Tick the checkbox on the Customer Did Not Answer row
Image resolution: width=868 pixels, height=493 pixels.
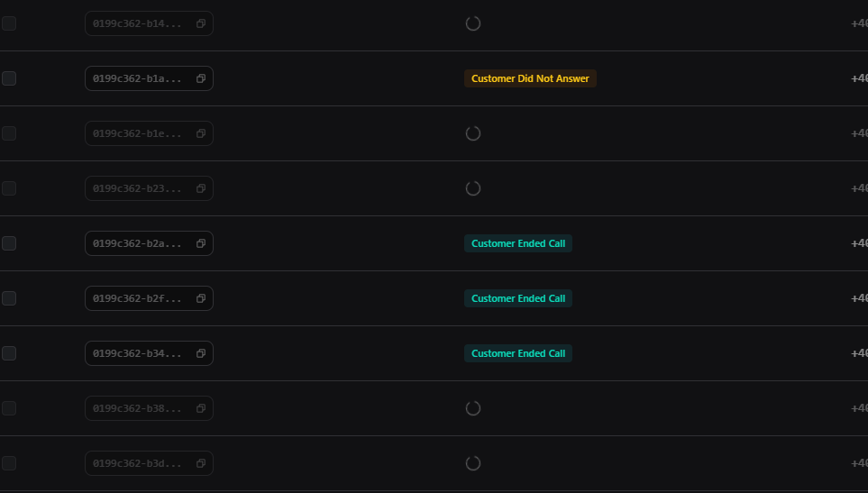click(9, 78)
